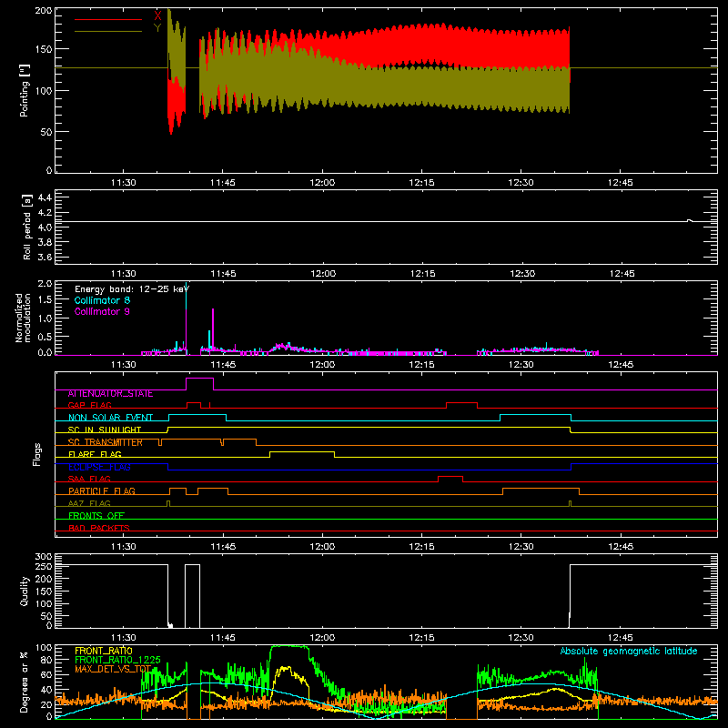
Task: Click the 150 tick on Pointing axis
Action: 44,49
